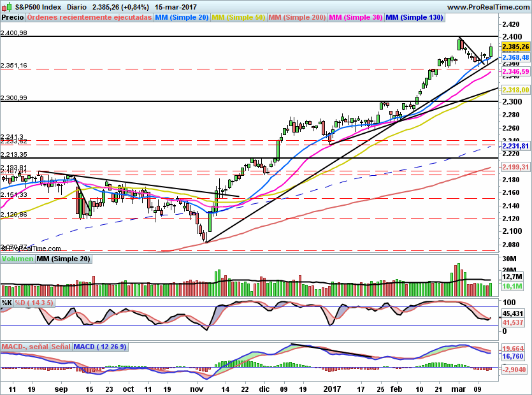Select the yellow MM (Simple 50) label

pos(238,17)
